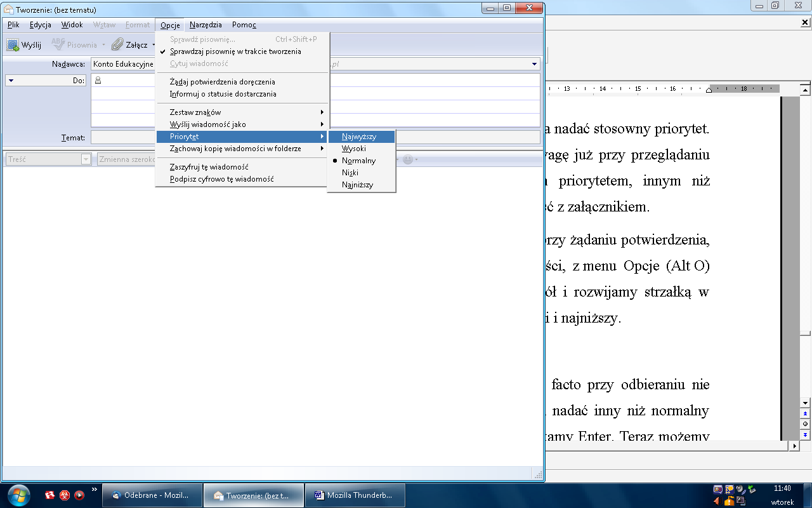This screenshot has height=508, width=812.
Task: Click the Wyślij send icon
Action: tap(13, 45)
